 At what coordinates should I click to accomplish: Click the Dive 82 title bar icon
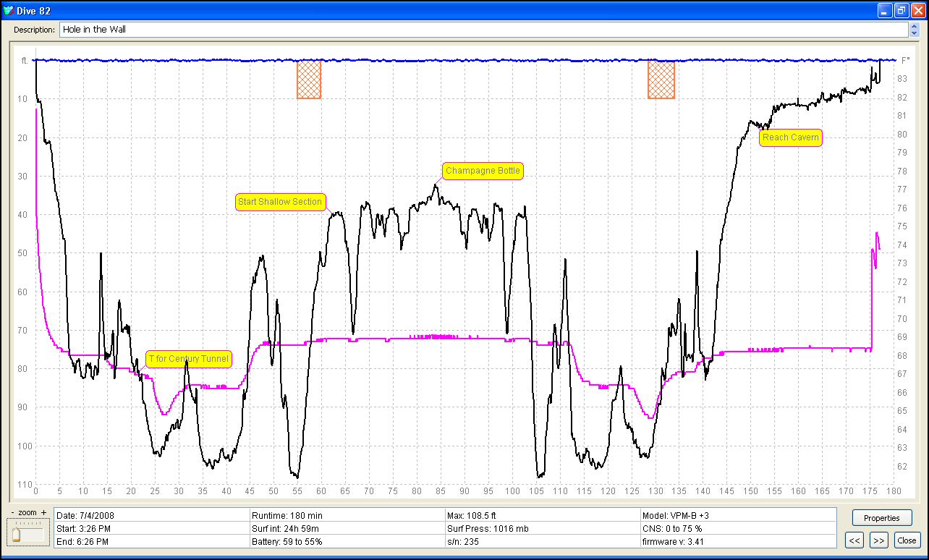point(9,10)
